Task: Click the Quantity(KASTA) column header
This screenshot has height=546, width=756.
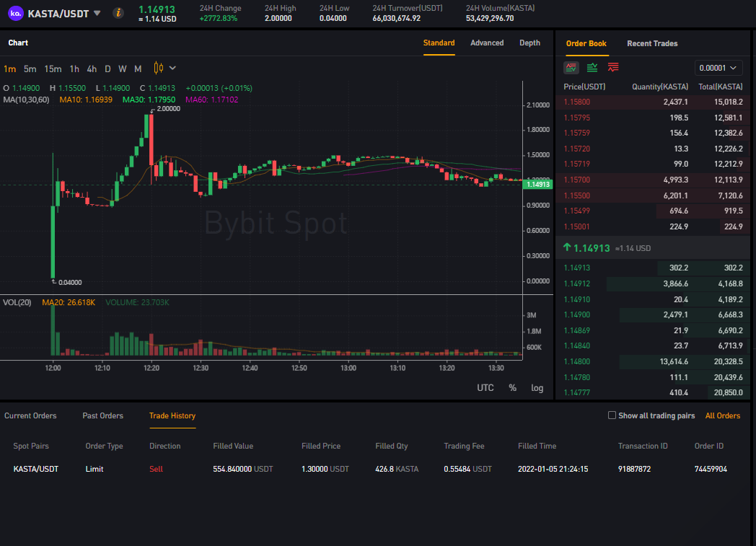Action: point(660,87)
